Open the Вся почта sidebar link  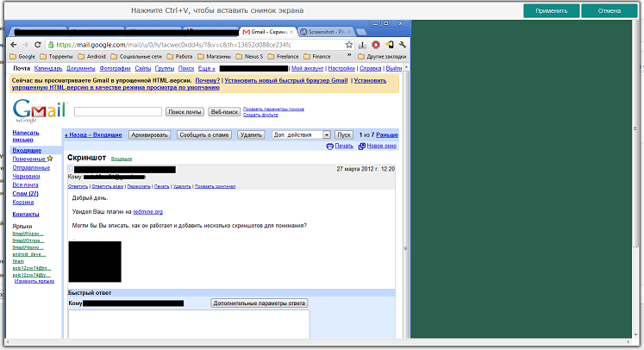pos(25,184)
